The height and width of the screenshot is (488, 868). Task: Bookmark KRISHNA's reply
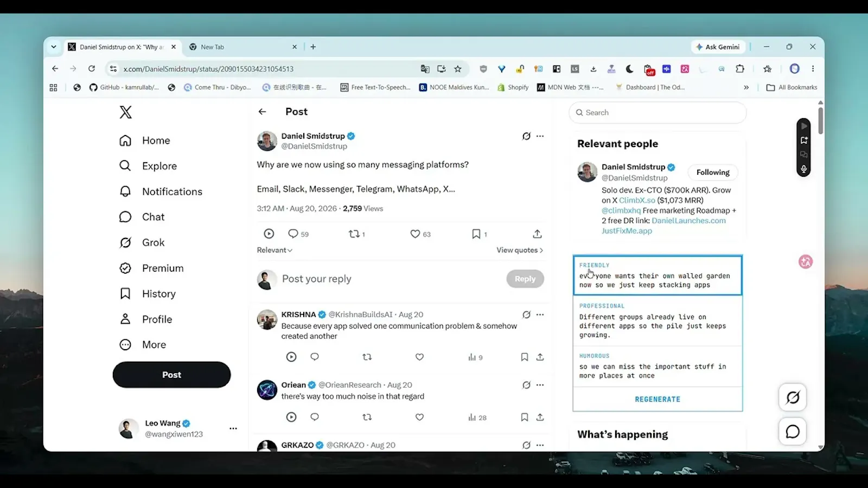[x=525, y=357]
